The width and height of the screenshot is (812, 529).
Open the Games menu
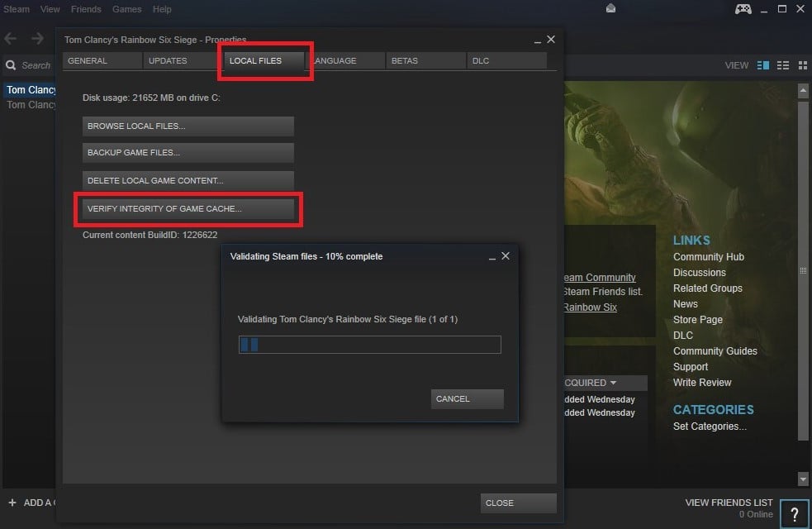click(x=127, y=9)
